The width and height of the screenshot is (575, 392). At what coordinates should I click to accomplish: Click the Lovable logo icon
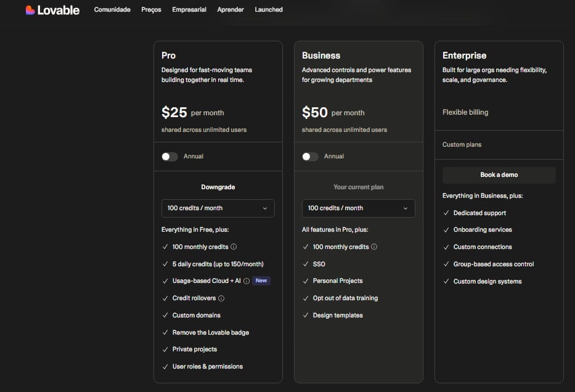tap(30, 10)
